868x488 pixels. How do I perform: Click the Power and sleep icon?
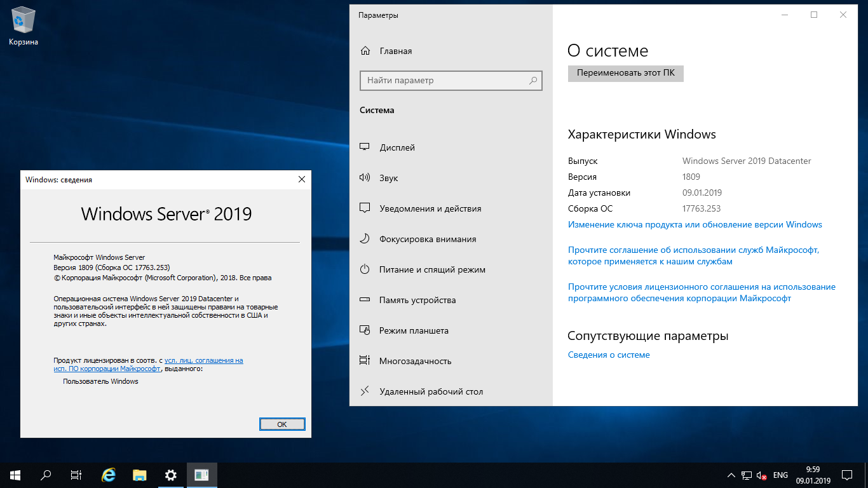365,269
